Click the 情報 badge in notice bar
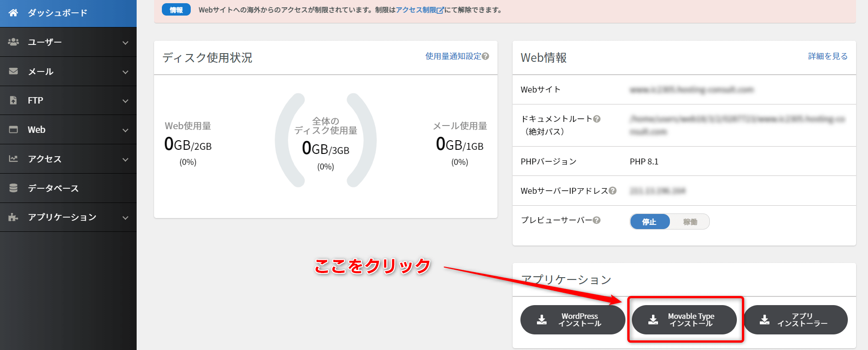This screenshot has width=868, height=350. click(x=176, y=10)
